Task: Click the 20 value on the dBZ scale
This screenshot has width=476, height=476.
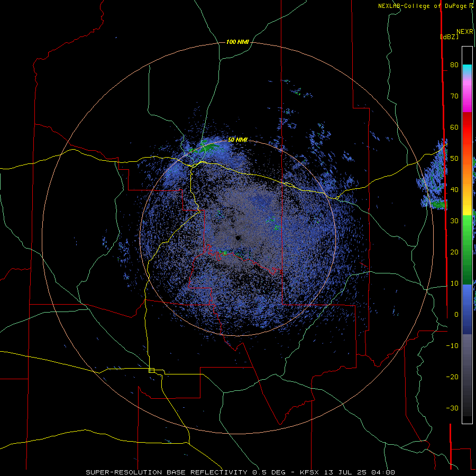Action: pos(454,252)
